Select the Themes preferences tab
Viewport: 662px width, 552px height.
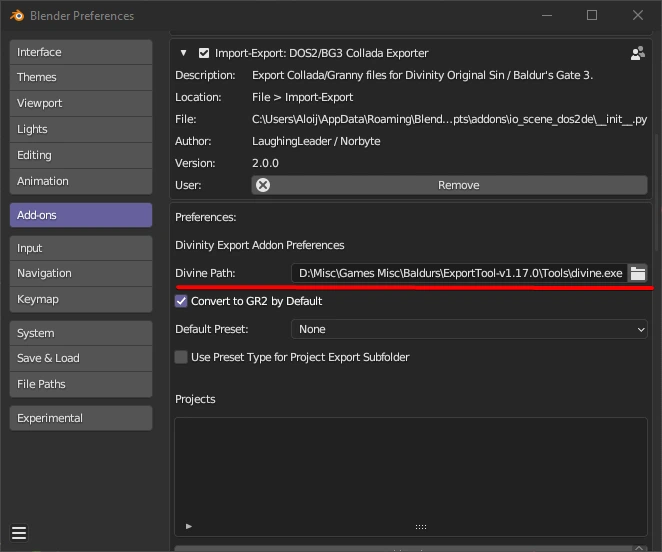click(x=81, y=77)
